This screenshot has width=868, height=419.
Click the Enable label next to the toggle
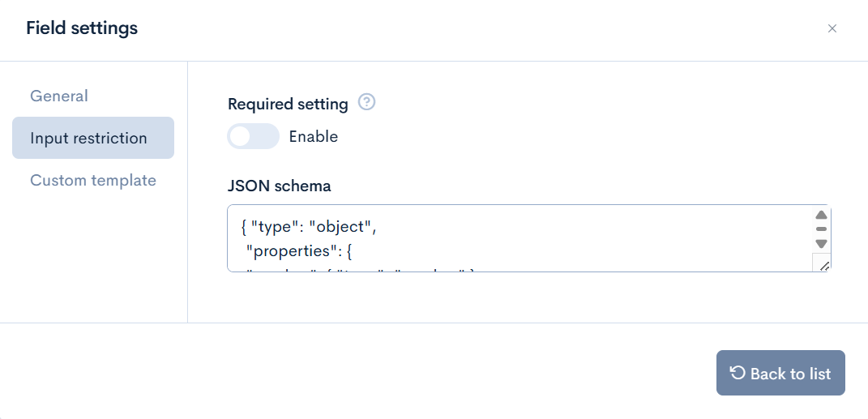(313, 136)
